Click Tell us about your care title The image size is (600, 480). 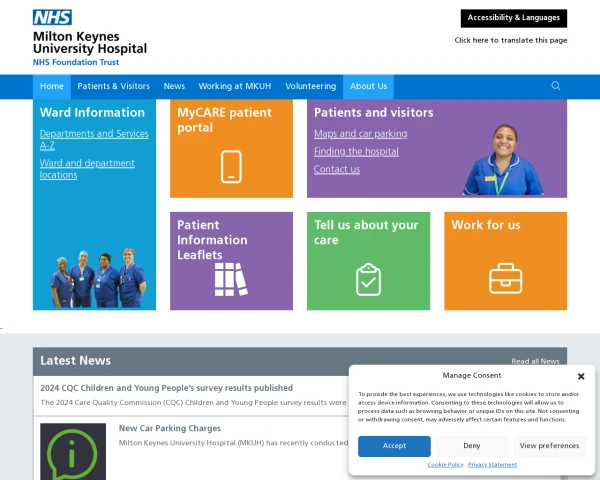pos(366,232)
